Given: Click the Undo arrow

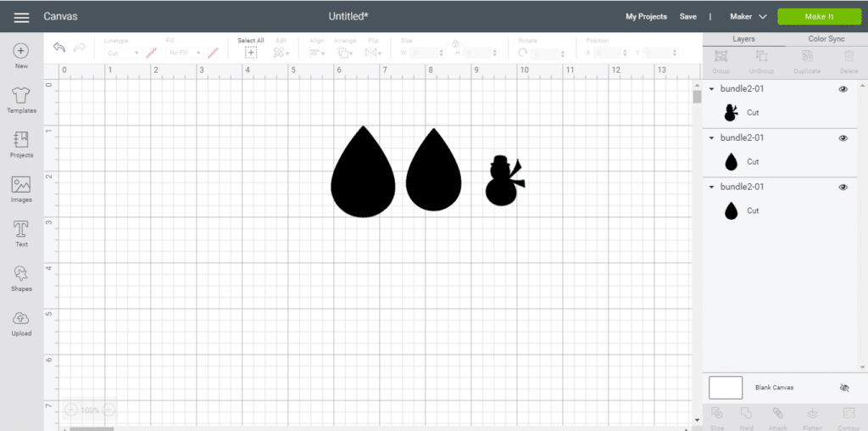Looking at the screenshot, I should click(58, 48).
